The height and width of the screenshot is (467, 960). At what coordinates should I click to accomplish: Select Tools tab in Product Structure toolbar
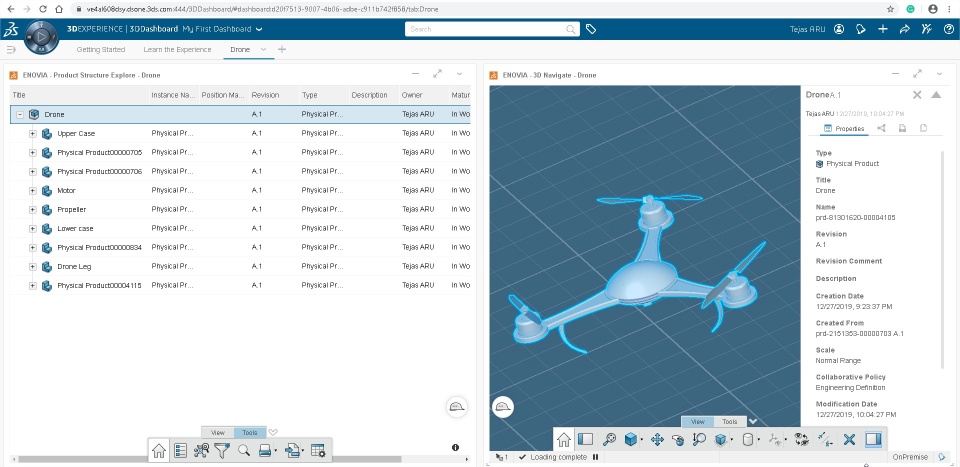pyautogui.click(x=250, y=433)
